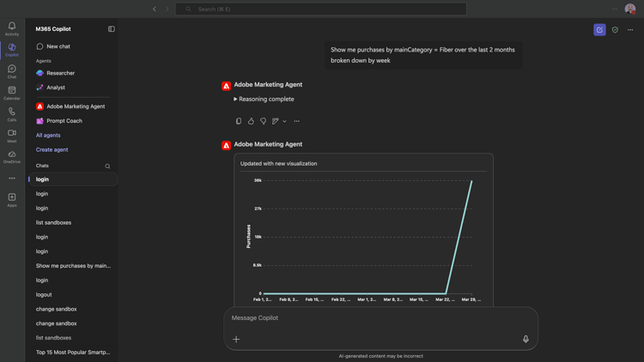The image size is (644, 362).
Task: Click the copy response icon
Action: point(239,121)
